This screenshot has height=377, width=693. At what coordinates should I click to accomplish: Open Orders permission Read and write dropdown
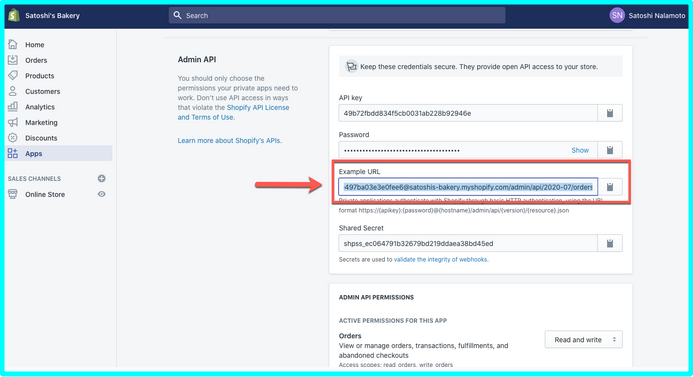[x=583, y=339]
